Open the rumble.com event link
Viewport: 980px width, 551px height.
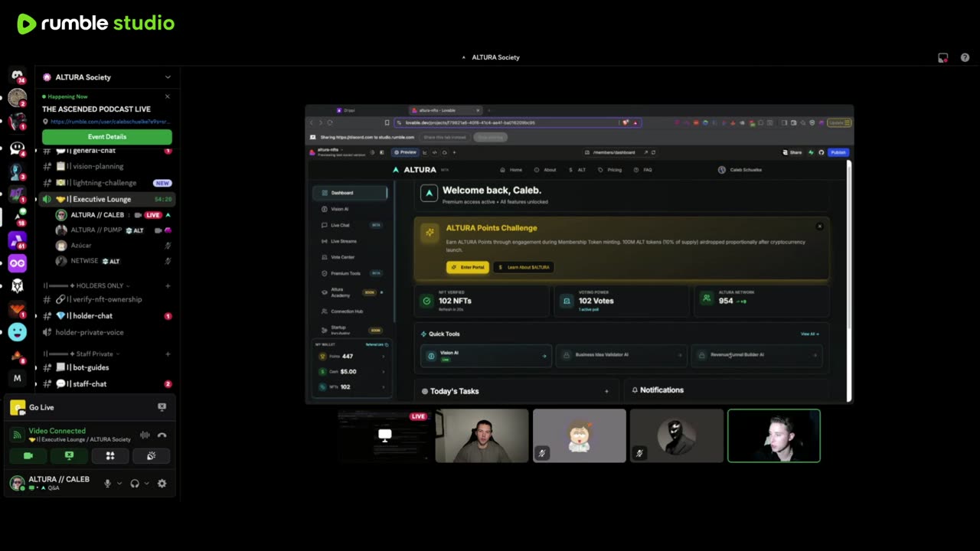click(109, 122)
